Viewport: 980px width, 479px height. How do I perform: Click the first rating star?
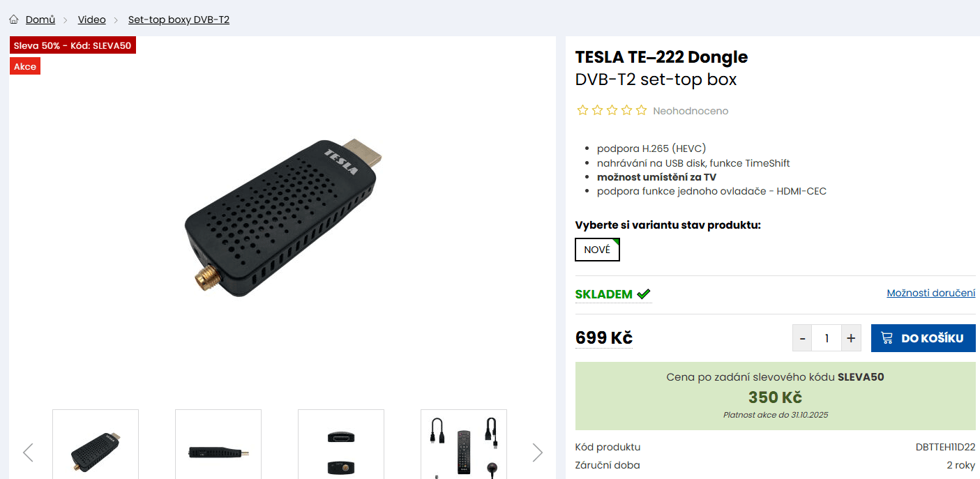pos(582,110)
